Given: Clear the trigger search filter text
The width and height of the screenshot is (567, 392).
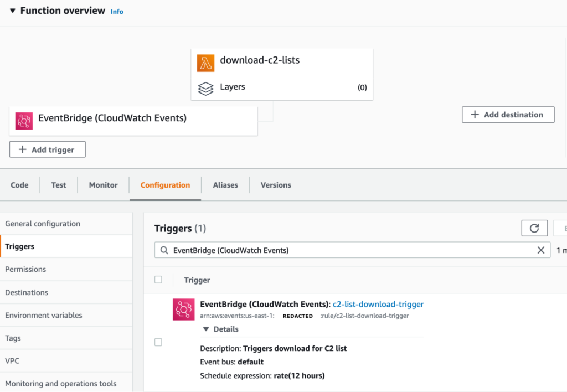Looking at the screenshot, I should point(541,250).
